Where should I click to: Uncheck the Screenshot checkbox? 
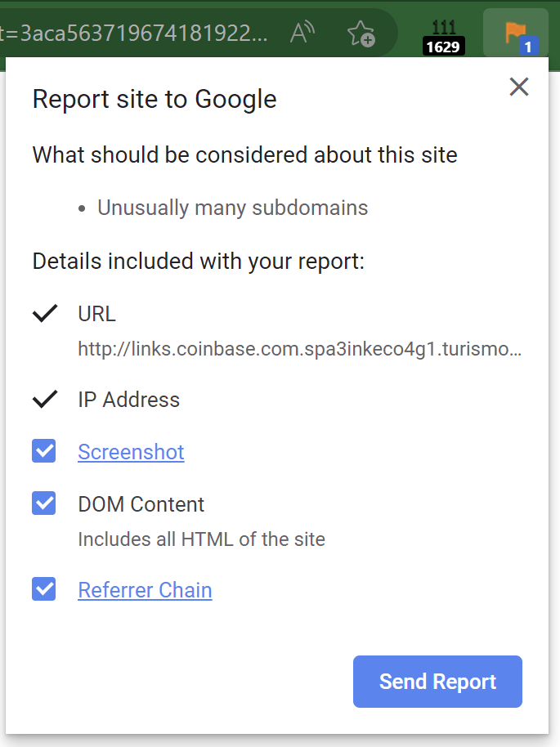44,450
